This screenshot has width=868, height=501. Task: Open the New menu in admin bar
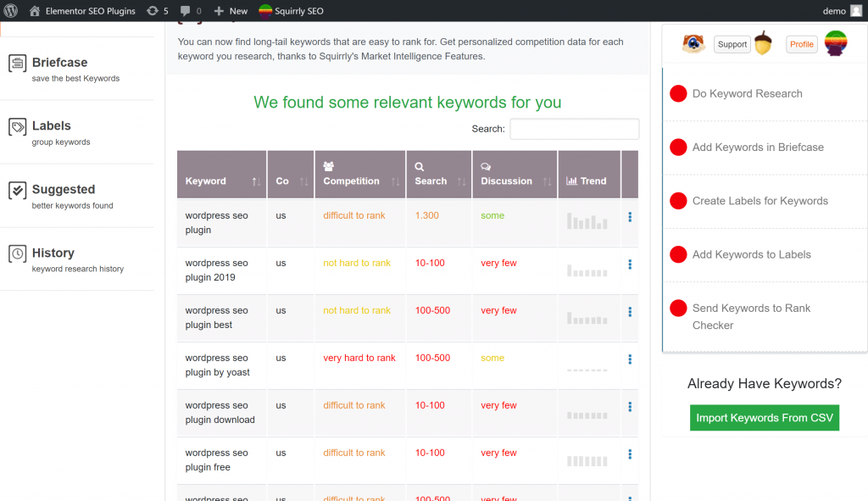point(231,11)
